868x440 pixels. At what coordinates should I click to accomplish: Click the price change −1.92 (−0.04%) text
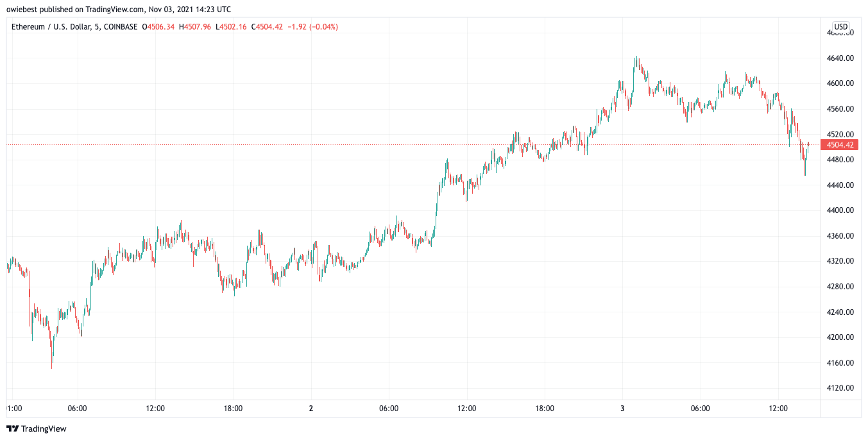pos(313,27)
